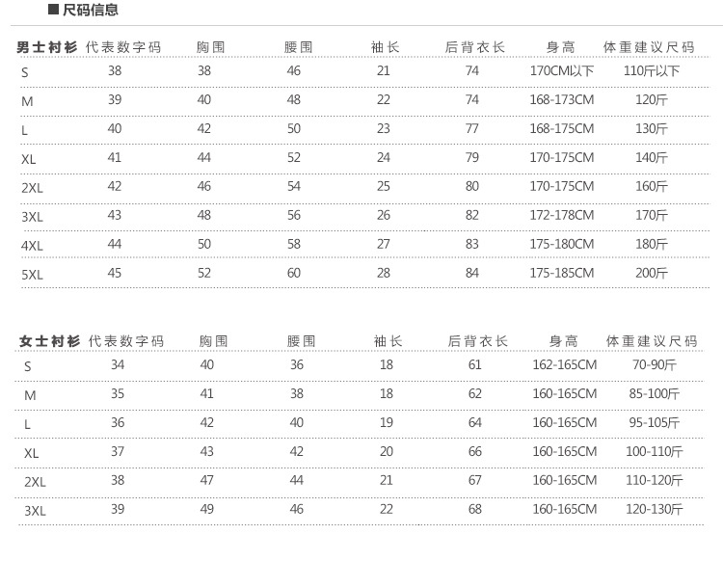
Task: Select the '95-105斤' weight range
Action: 655,423
